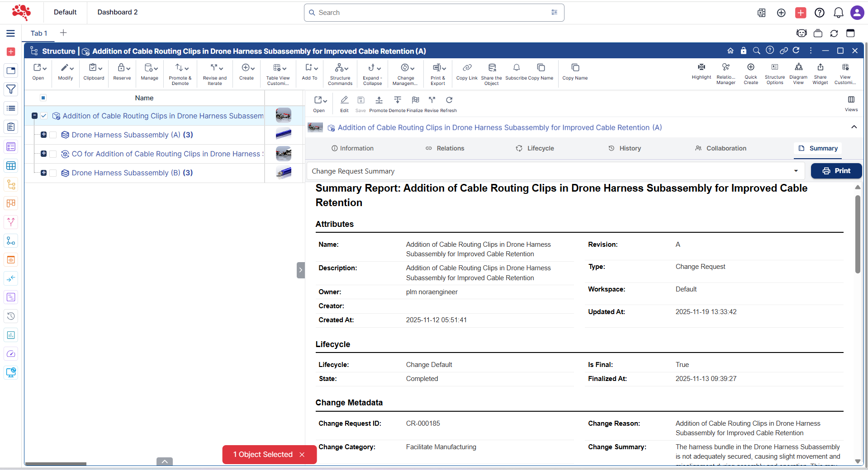This screenshot has height=470, width=868.
Task: Click the Edit pencil icon in detail panel
Action: tap(344, 100)
